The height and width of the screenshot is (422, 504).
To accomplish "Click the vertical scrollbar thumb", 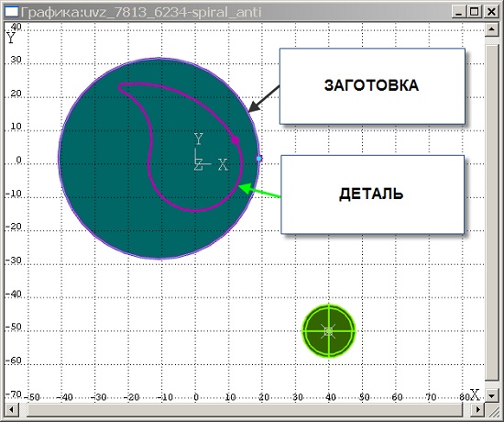I will [x=491, y=213].
